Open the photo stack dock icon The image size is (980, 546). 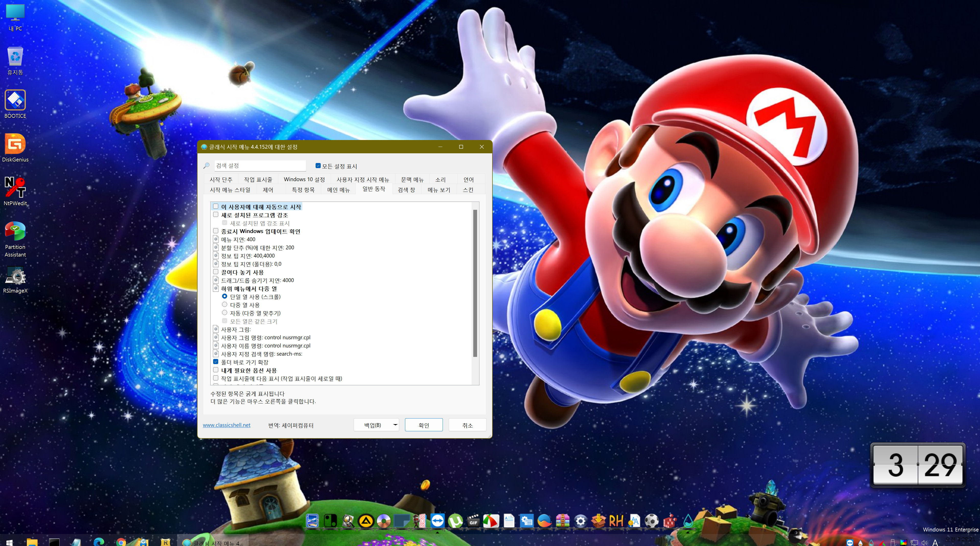tap(312, 520)
